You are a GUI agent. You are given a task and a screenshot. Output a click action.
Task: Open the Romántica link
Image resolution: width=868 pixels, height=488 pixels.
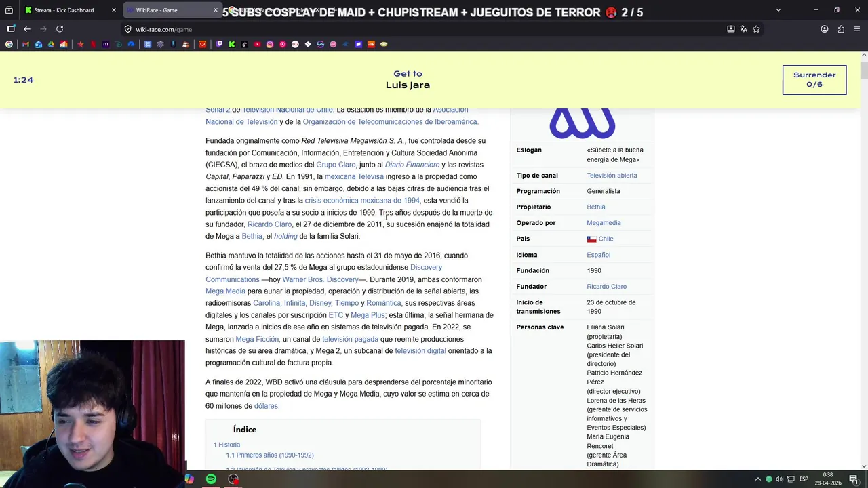(x=383, y=303)
